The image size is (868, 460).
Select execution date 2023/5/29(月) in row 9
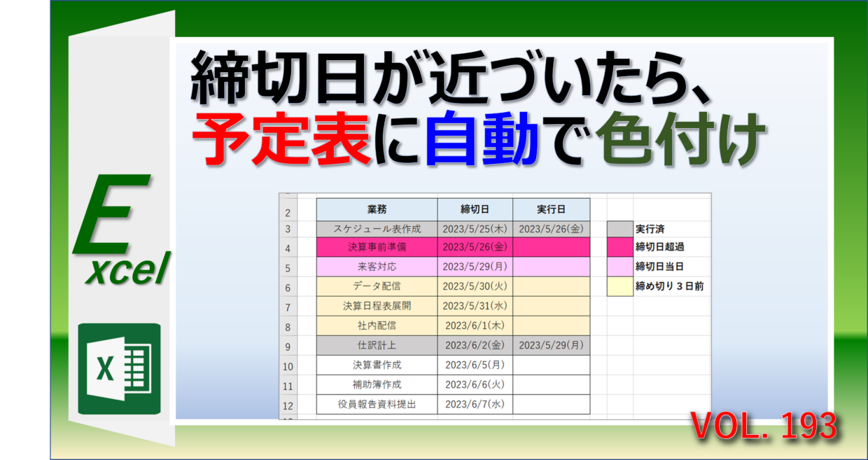(x=552, y=345)
